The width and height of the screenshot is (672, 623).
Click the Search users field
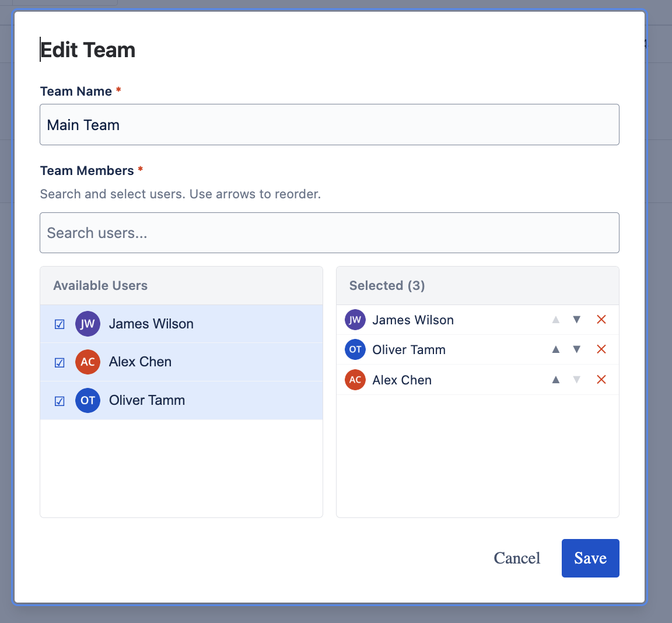329,232
